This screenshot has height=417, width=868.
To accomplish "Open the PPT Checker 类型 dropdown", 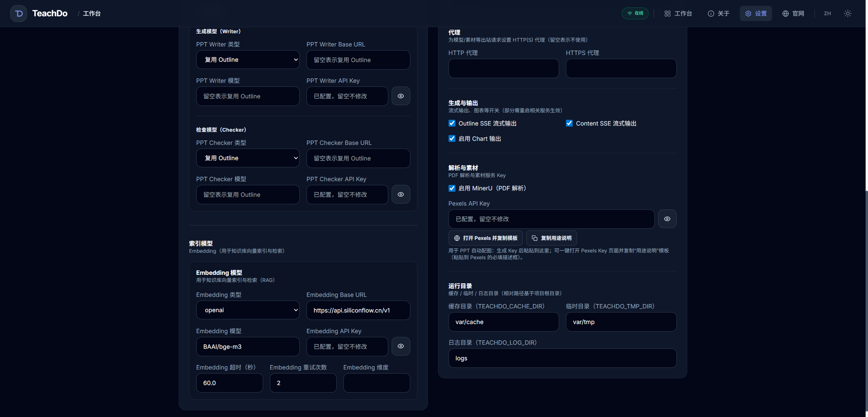I will (248, 158).
